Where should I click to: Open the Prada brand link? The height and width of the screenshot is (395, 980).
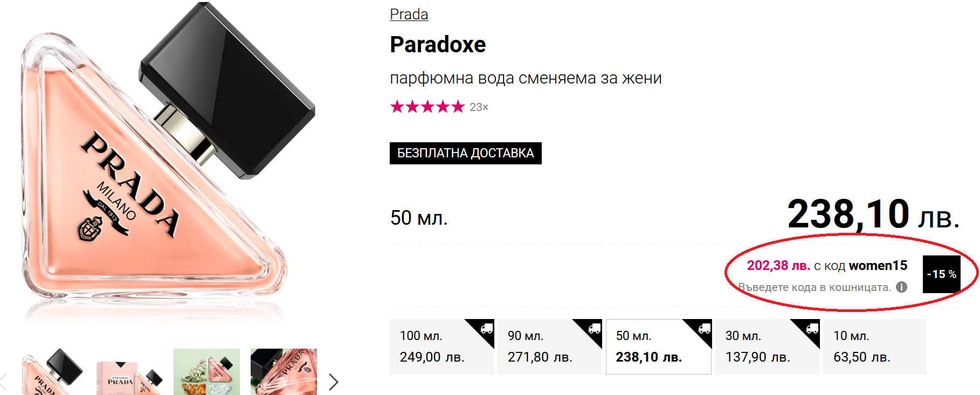click(x=409, y=15)
